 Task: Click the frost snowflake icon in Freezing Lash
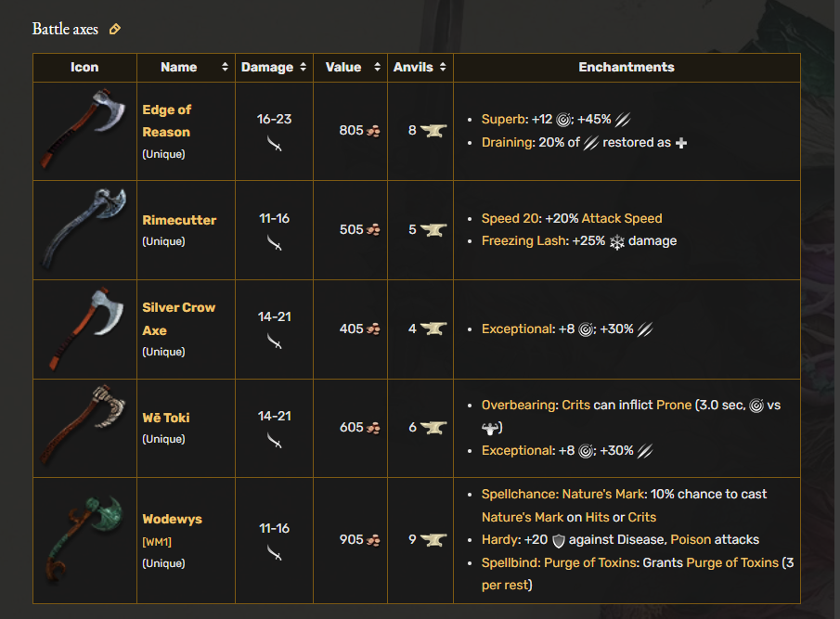[x=617, y=242]
